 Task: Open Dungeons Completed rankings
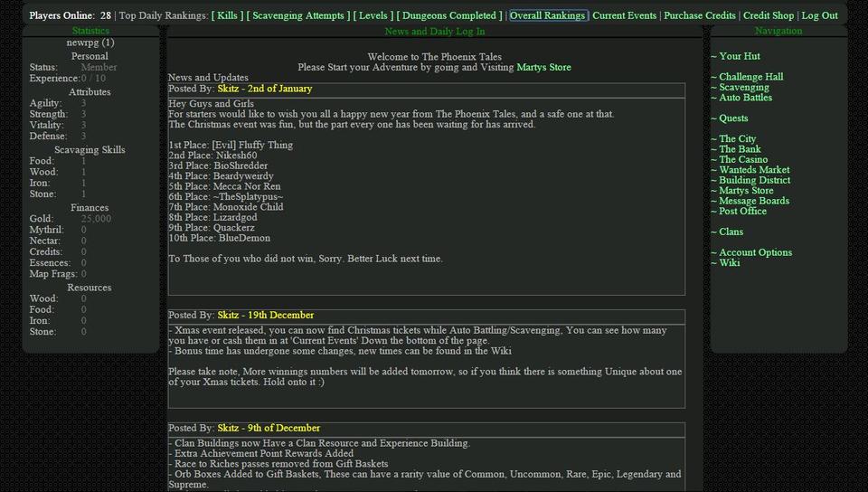[449, 15]
